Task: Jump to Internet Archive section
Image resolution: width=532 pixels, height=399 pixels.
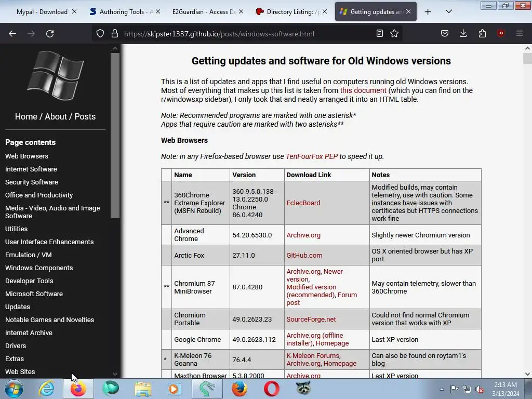Action: pyautogui.click(x=29, y=333)
